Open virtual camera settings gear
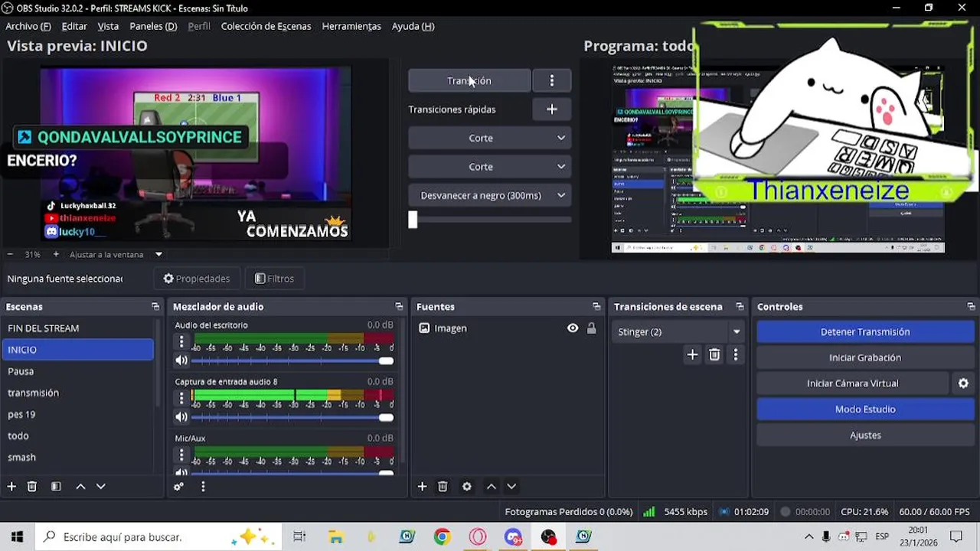The image size is (980, 551). point(964,383)
